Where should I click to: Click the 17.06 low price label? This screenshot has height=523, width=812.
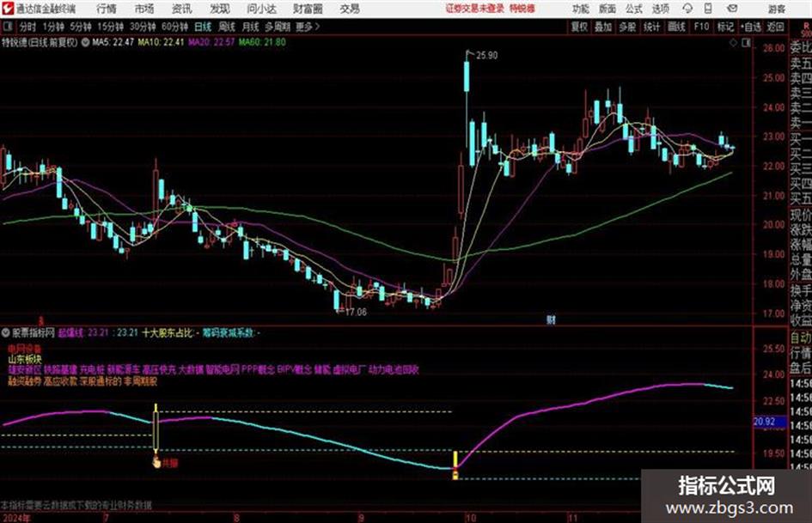[356, 312]
